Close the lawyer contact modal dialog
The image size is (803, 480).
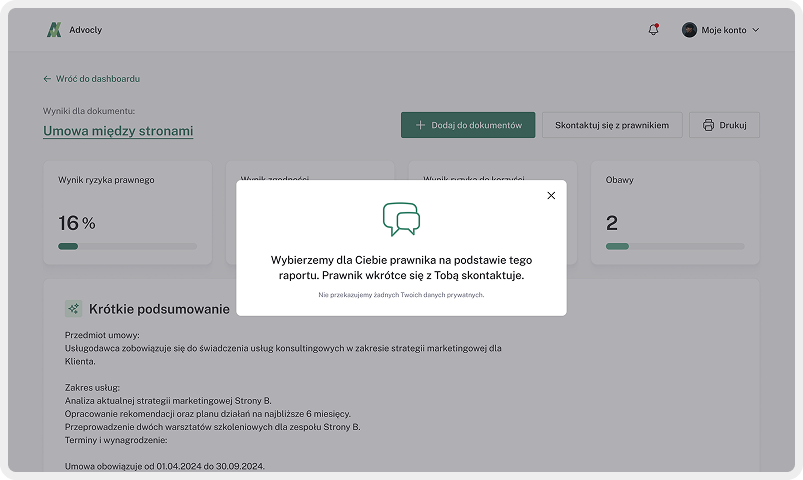click(551, 195)
